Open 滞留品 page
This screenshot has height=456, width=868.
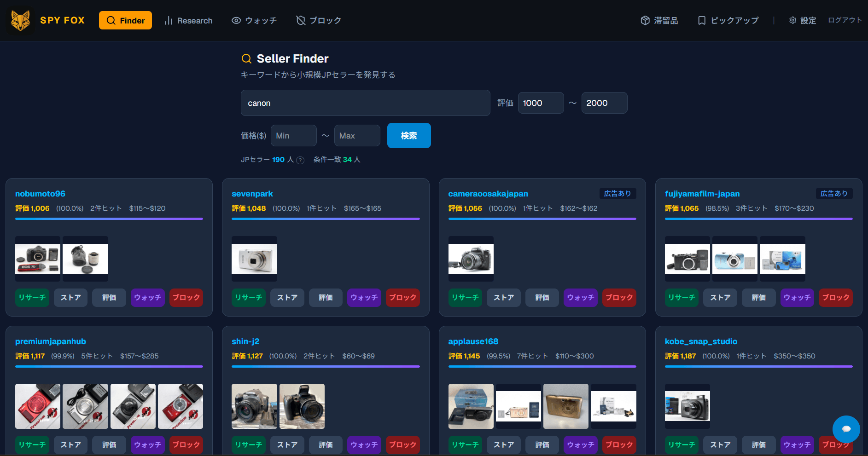(x=659, y=20)
